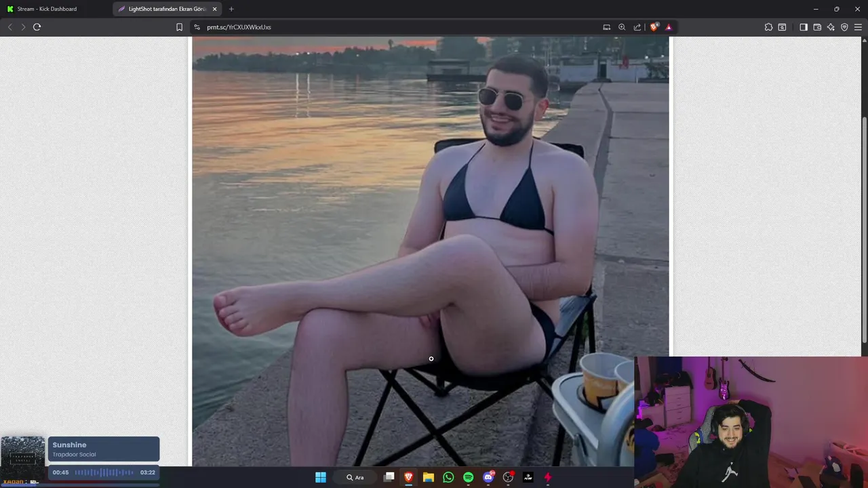The image size is (868, 488).
Task: Open Task View on the taskbar
Action: pos(389,477)
